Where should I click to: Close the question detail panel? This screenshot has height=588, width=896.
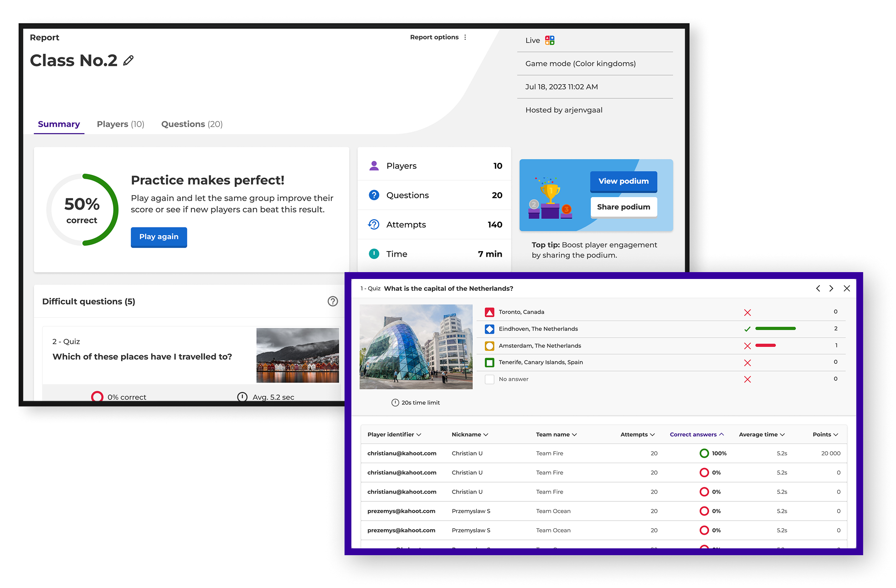(847, 289)
